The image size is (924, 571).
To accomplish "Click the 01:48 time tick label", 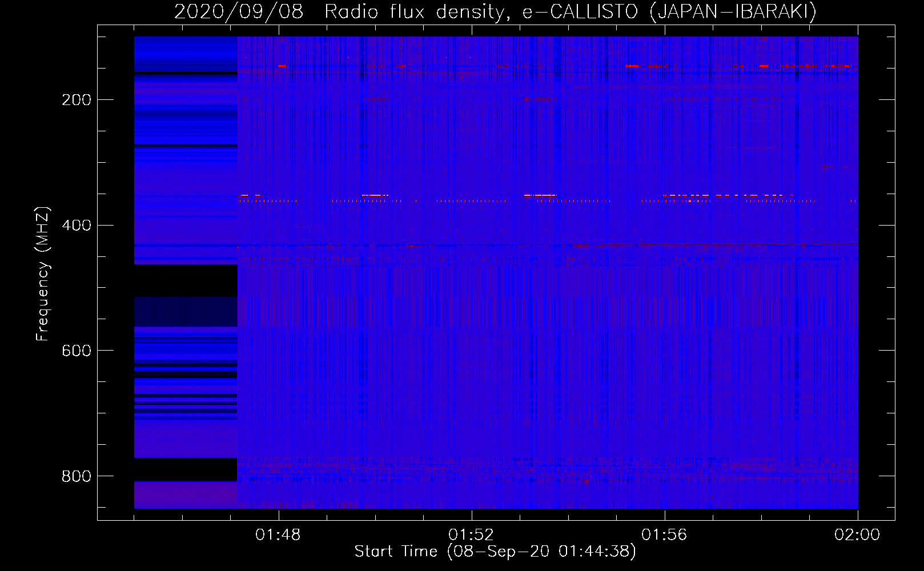I will point(278,535).
